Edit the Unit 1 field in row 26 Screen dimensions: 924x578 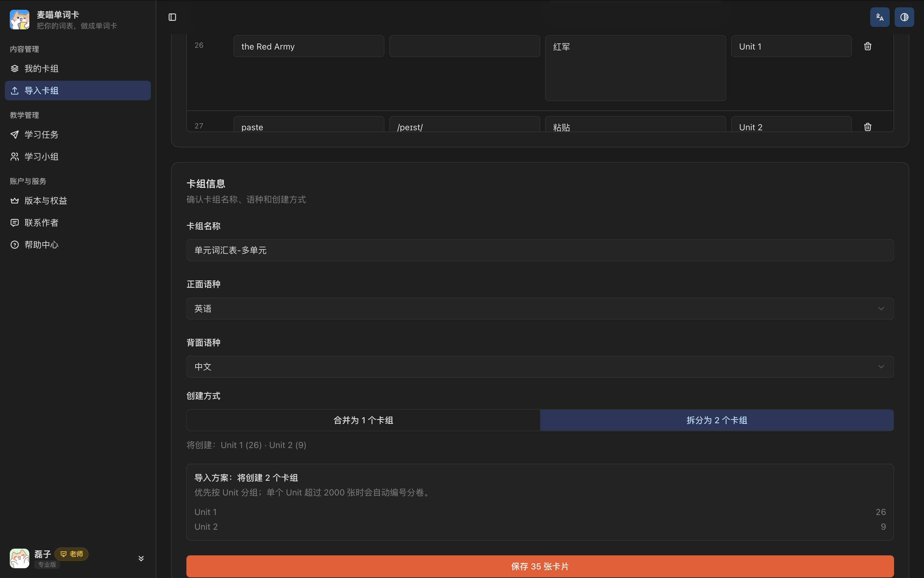click(x=791, y=46)
